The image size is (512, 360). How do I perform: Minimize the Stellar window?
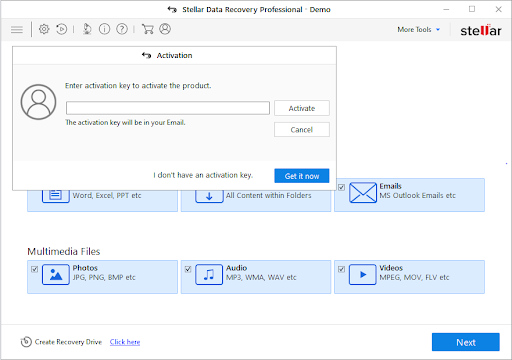446,9
